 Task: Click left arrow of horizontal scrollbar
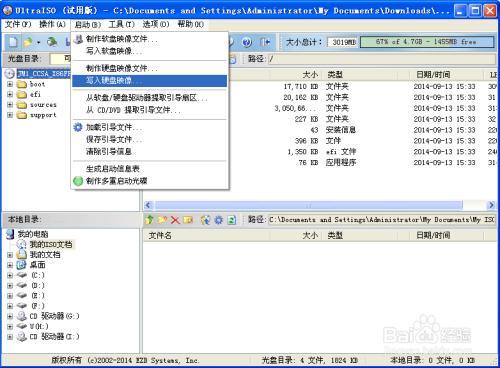point(148,205)
